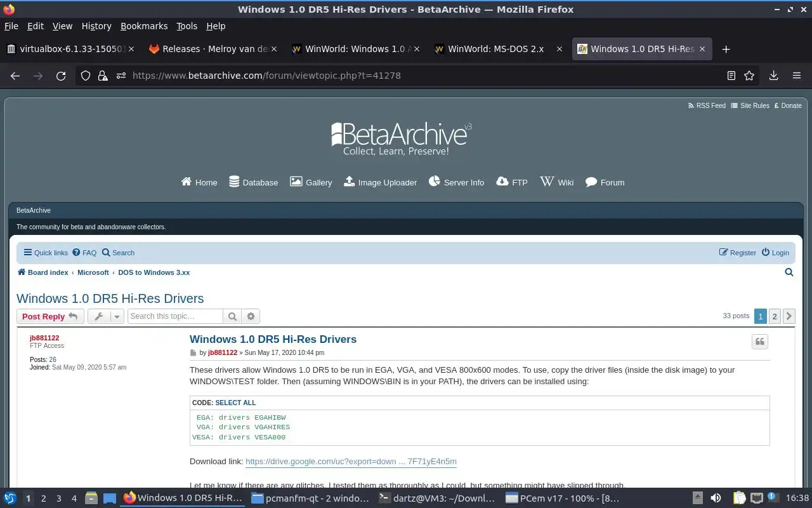Image resolution: width=812 pixels, height=508 pixels.
Task: Go back with the browser back arrow
Action: [x=15, y=76]
